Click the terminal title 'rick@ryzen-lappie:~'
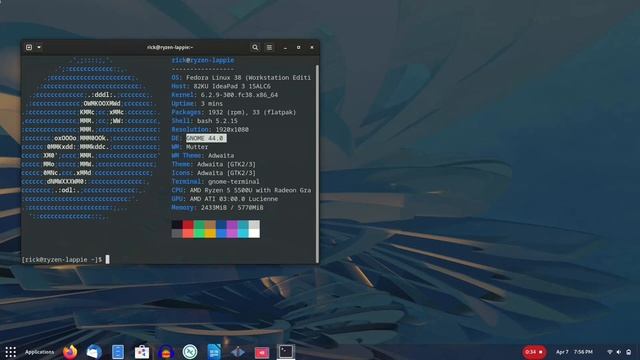The height and width of the screenshot is (360, 640). point(170,47)
